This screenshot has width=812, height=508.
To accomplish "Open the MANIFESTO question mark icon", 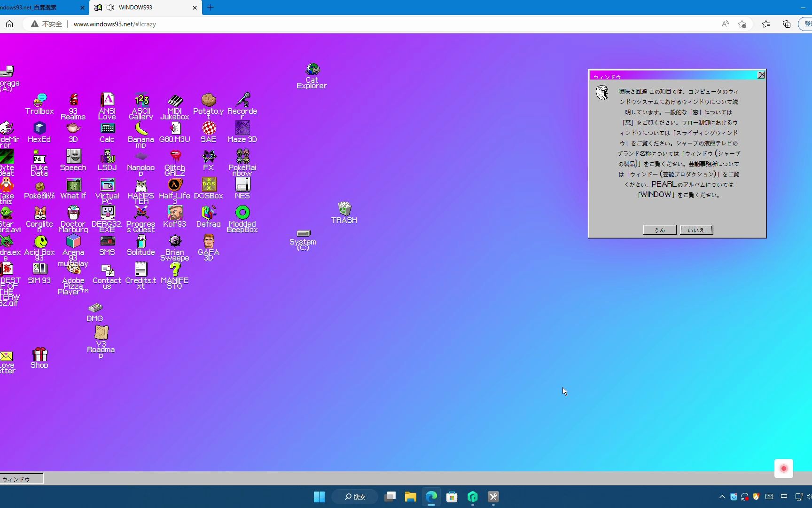I will 175,276.
